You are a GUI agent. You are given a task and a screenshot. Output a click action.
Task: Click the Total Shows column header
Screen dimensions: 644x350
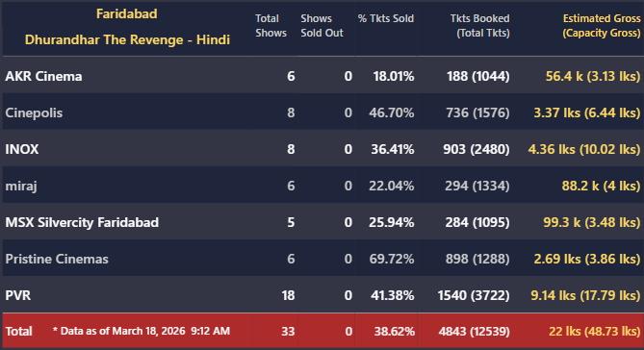pyautogui.click(x=270, y=25)
